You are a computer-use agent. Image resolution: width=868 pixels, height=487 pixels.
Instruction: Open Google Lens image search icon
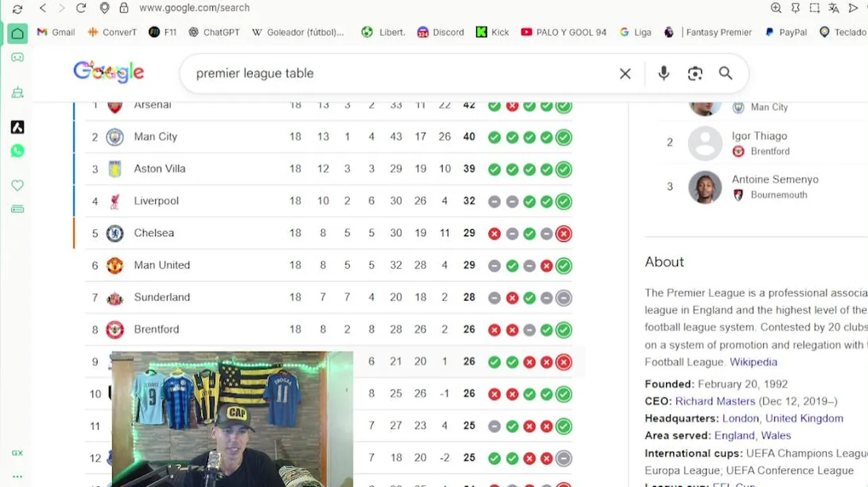695,74
